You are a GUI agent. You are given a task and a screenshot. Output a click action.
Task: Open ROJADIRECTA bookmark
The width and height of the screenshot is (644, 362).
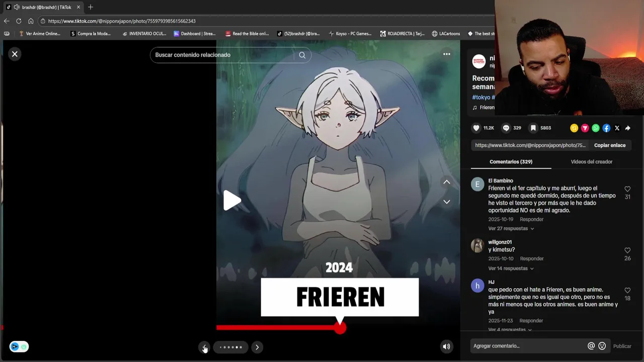403,34
